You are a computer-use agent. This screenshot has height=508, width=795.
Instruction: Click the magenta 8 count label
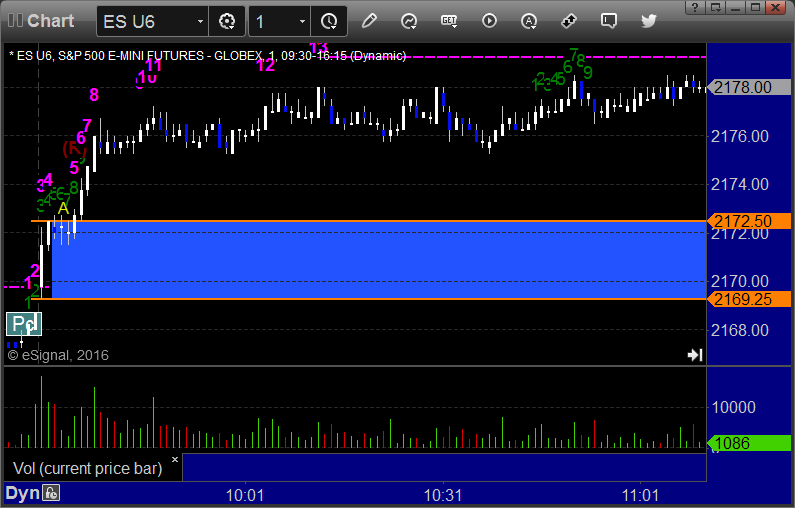click(94, 95)
